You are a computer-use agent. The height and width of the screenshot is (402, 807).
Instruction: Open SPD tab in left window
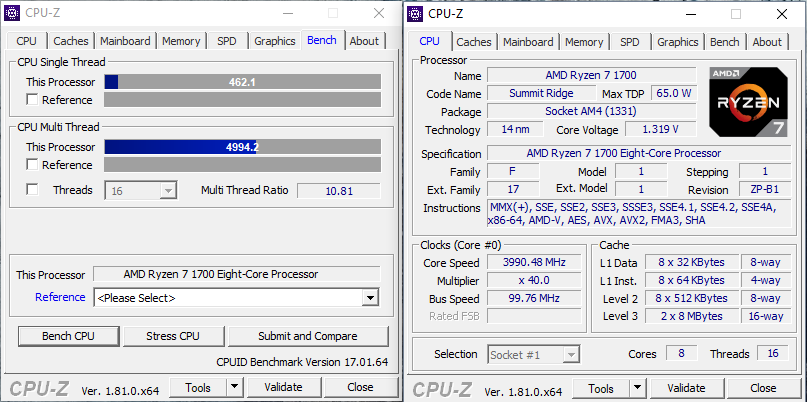click(x=226, y=41)
